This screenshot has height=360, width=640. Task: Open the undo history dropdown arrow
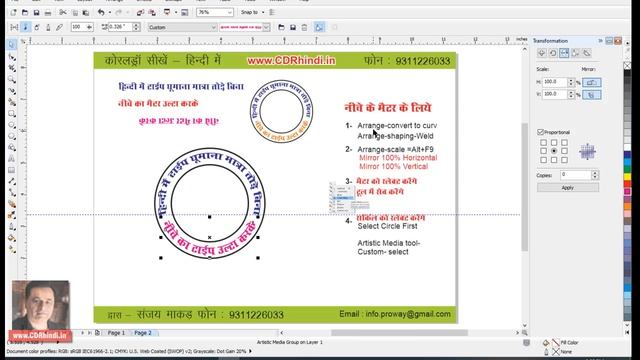110,13
